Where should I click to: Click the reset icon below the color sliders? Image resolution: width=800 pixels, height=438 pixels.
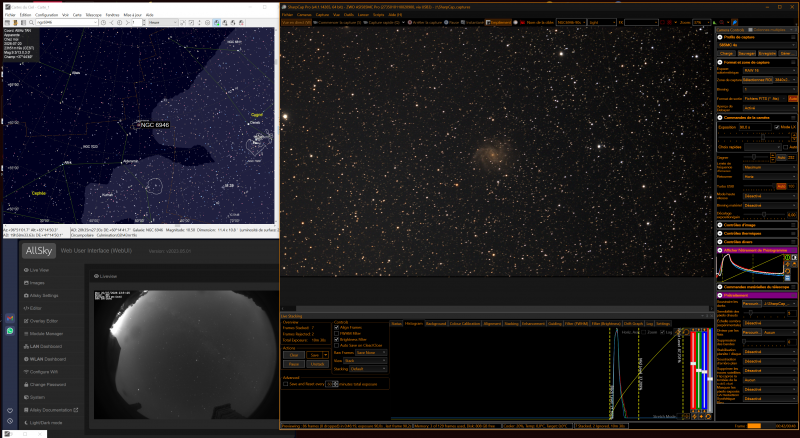[708, 417]
